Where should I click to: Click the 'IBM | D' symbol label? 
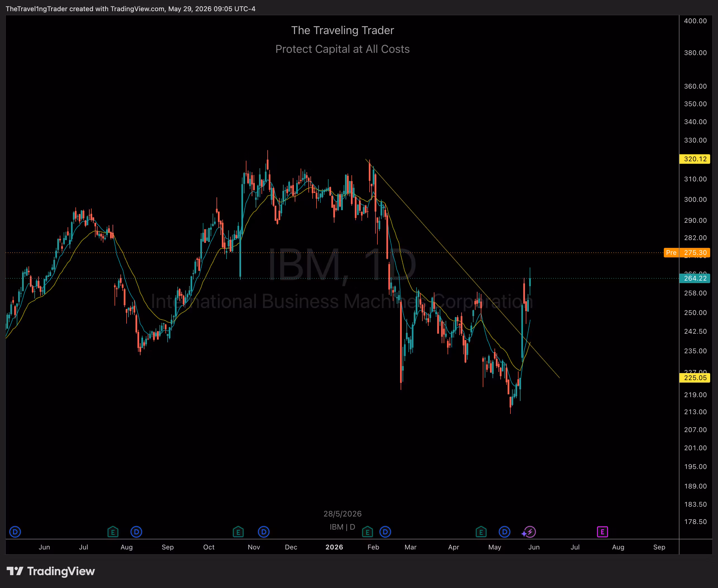click(343, 527)
